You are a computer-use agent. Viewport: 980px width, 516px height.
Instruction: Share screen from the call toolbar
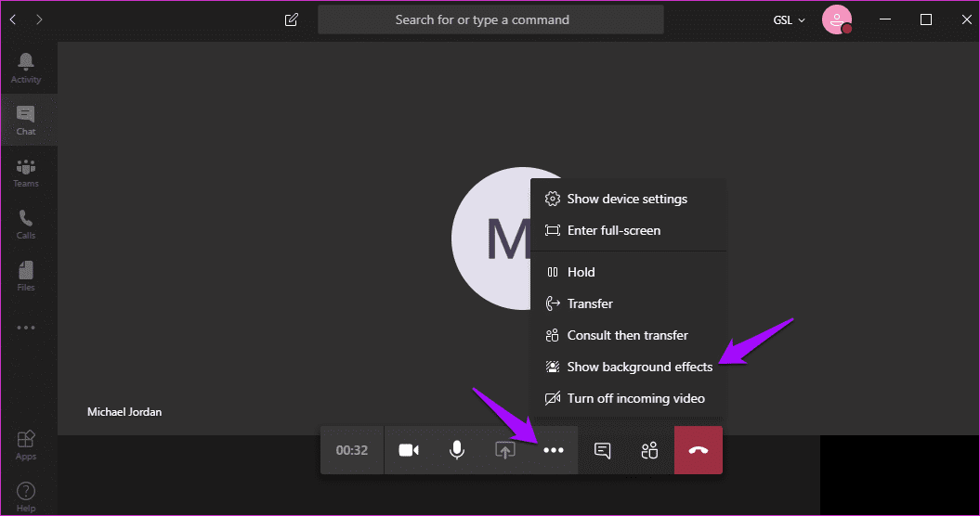[505, 450]
